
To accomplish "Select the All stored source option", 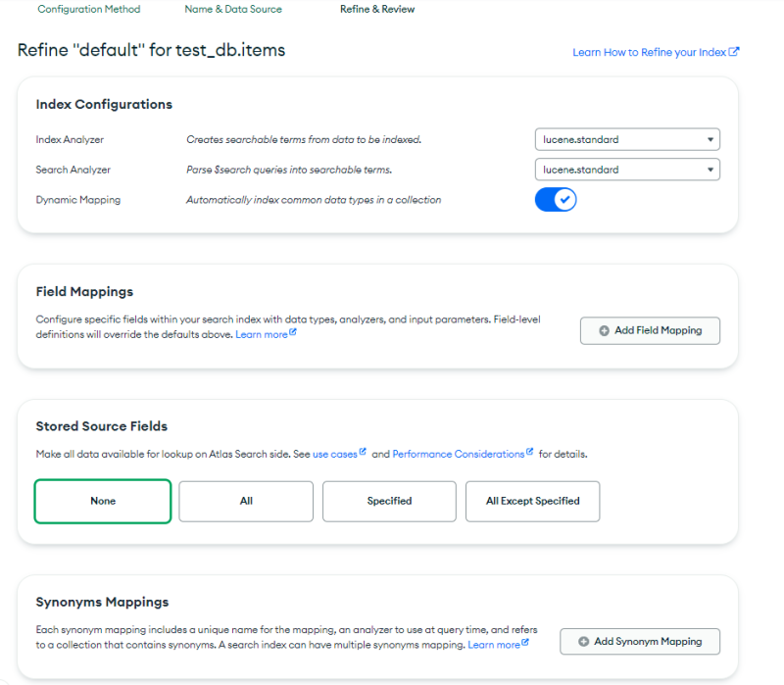I will click(246, 501).
